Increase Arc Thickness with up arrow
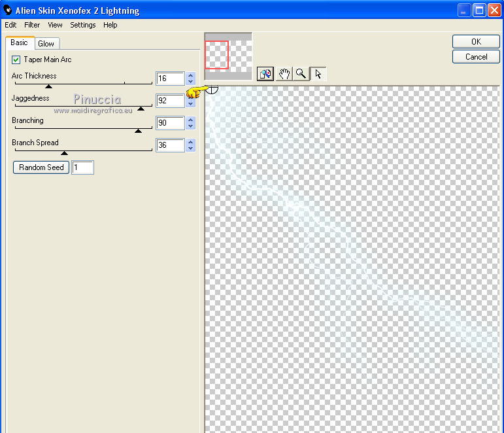Image resolution: width=504 pixels, height=433 pixels. click(191, 76)
